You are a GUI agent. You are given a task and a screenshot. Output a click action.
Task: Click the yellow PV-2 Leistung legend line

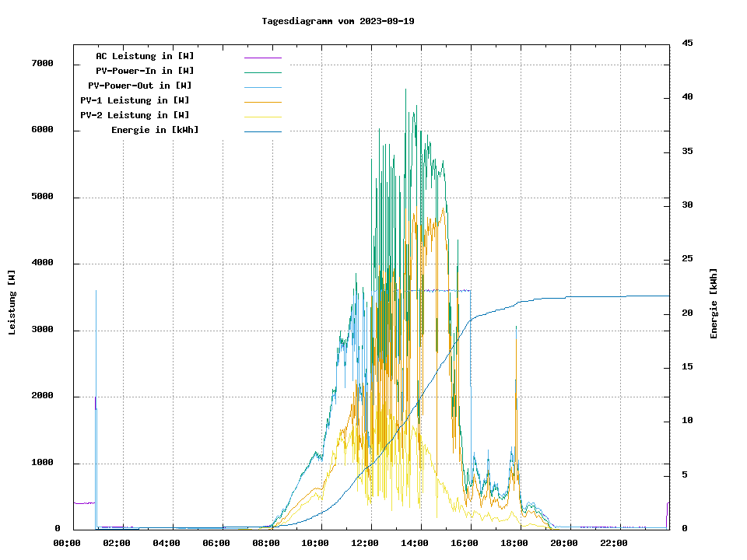(262, 117)
